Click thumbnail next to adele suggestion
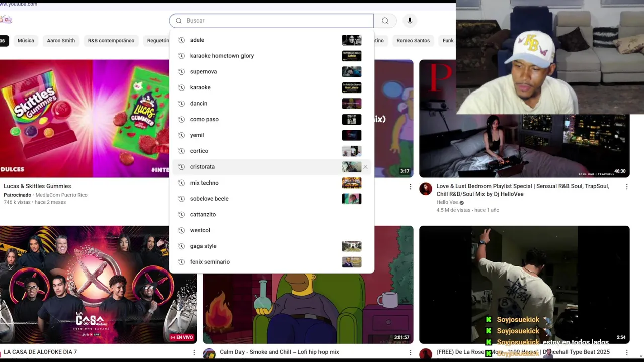The image size is (644, 362). [x=352, y=40]
